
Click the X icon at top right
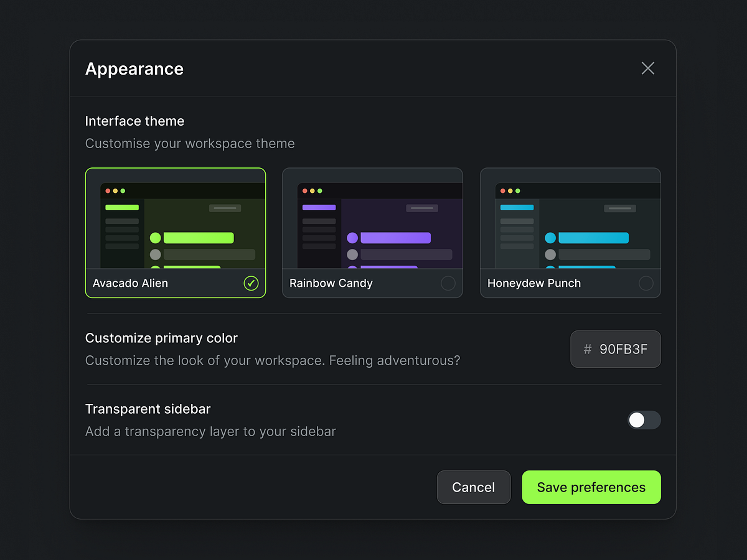coord(647,68)
